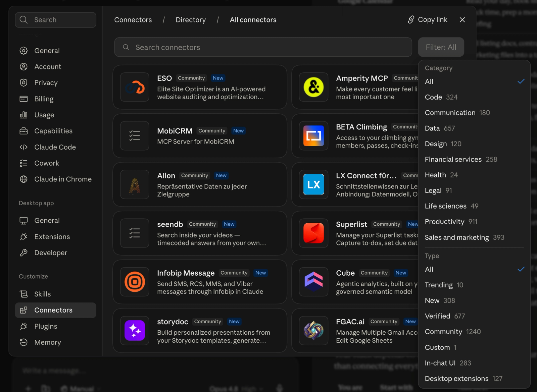Click the Claude Code brackets icon

coord(23,147)
